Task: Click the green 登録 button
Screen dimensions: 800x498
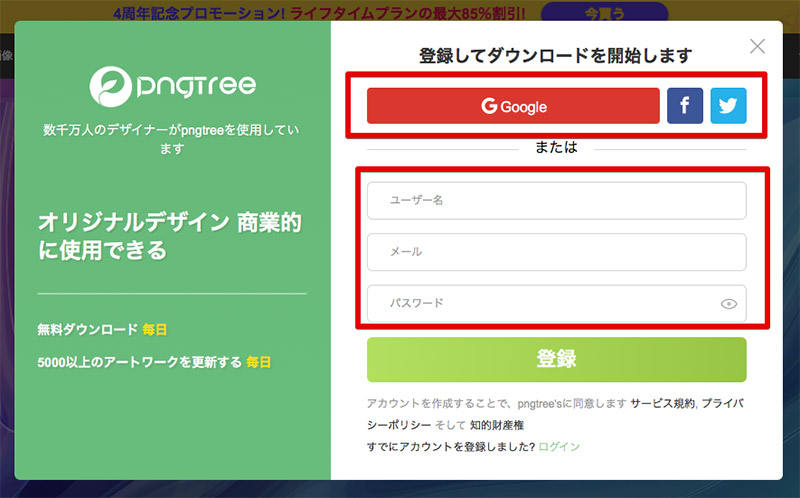Action: (x=557, y=359)
